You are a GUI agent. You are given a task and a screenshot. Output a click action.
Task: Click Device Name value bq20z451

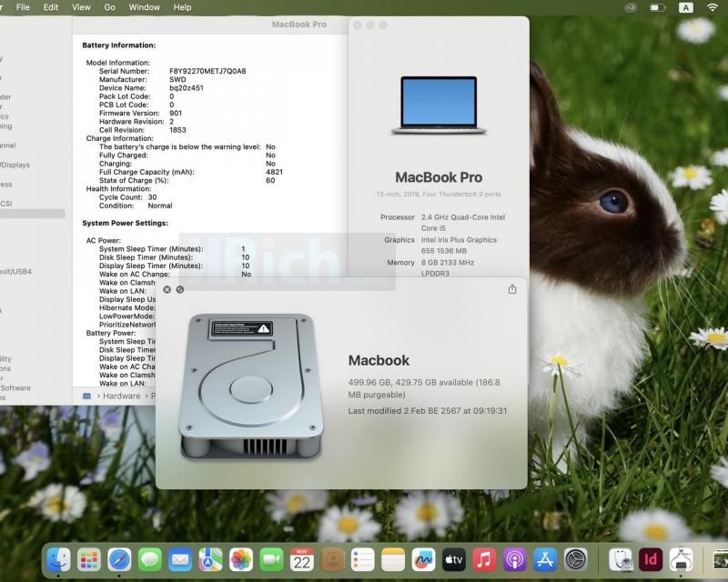(187, 87)
